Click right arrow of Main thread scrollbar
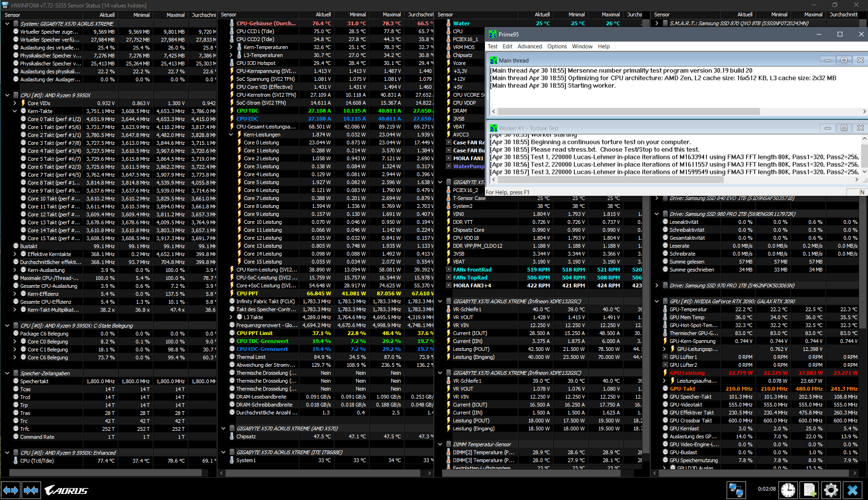The height and width of the screenshot is (500, 868). click(x=864, y=111)
